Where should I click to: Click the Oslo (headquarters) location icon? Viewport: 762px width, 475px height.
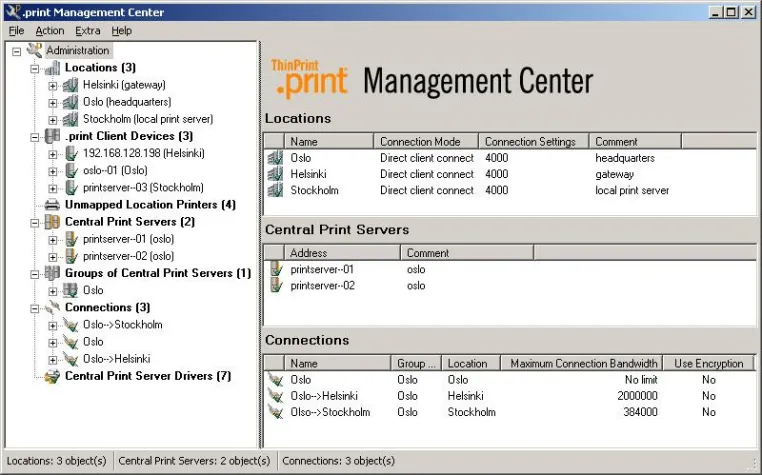[70, 102]
